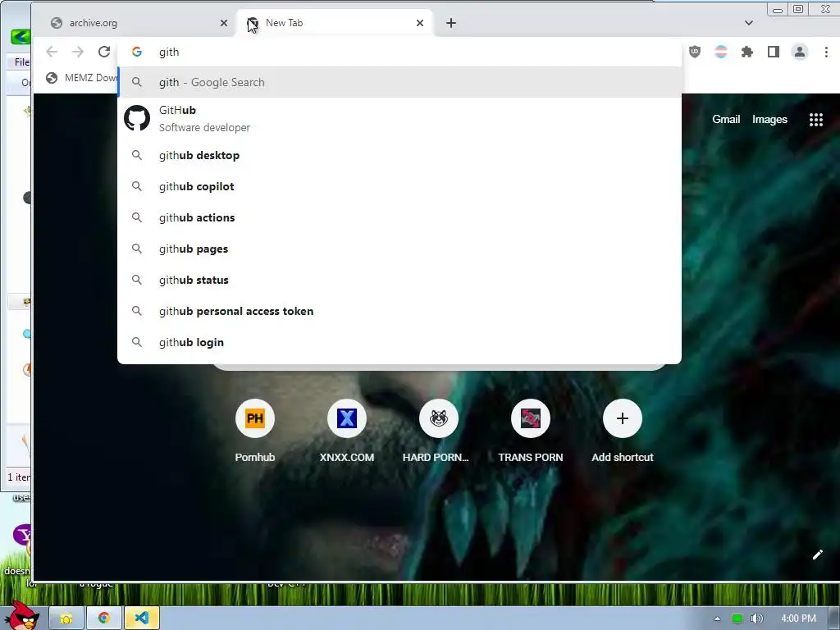Choose the 'github actions' suggestion
840x630 pixels.
click(399, 217)
